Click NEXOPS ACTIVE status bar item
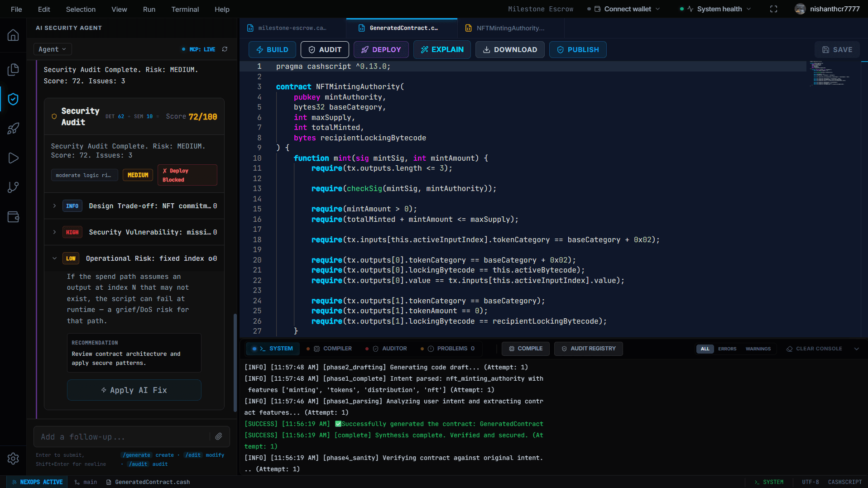Screen dimensions: 868x488 [x=37, y=482]
